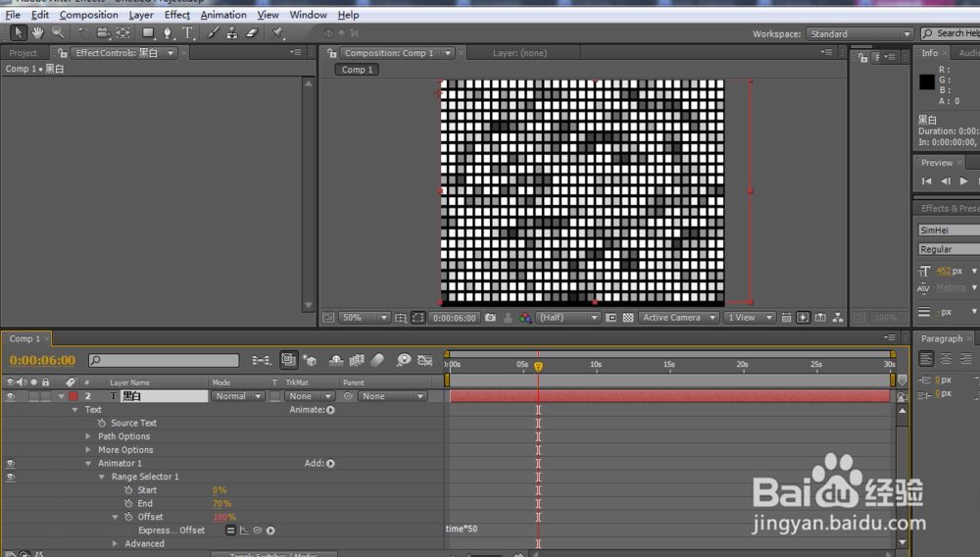This screenshot has height=557, width=980.
Task: Toggle stopwatch for End property
Action: 128,503
